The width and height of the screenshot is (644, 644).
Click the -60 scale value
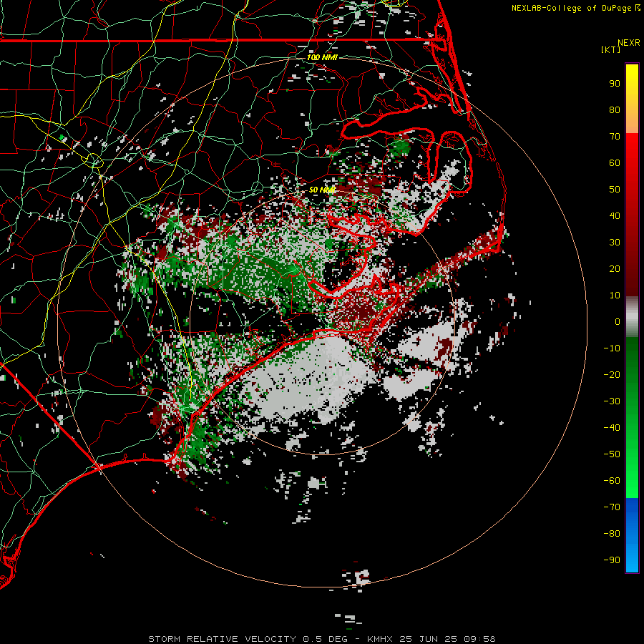[612, 481]
